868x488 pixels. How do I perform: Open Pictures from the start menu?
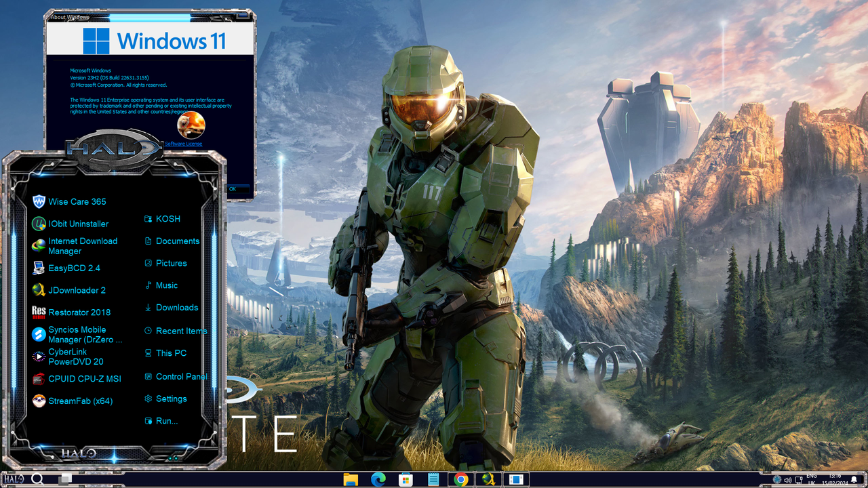165,263
